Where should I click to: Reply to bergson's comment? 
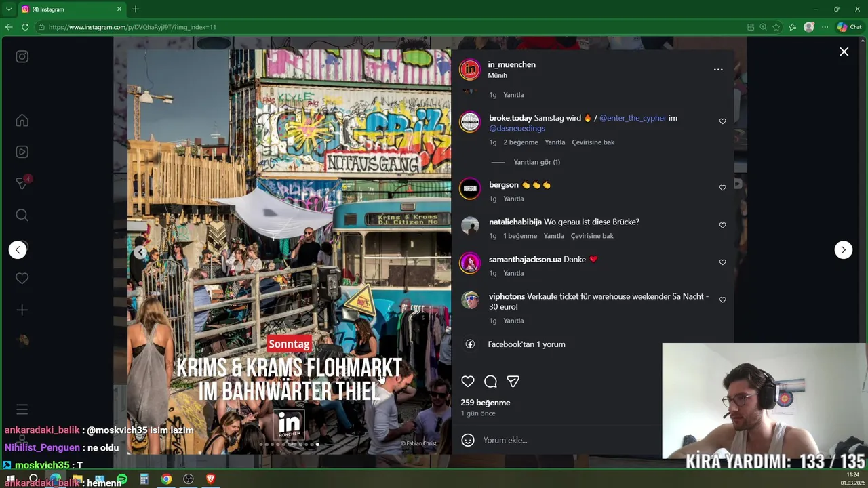(x=513, y=199)
